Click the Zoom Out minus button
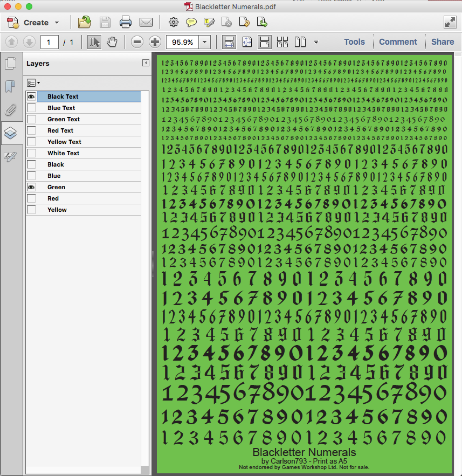The height and width of the screenshot is (476, 462). click(x=137, y=42)
